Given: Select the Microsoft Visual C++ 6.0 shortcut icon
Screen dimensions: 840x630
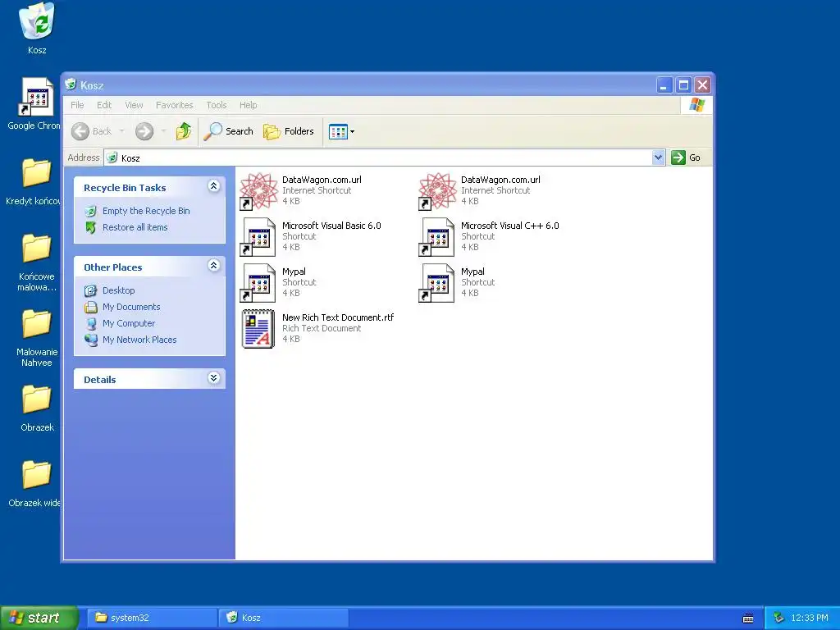Looking at the screenshot, I should 437,237.
